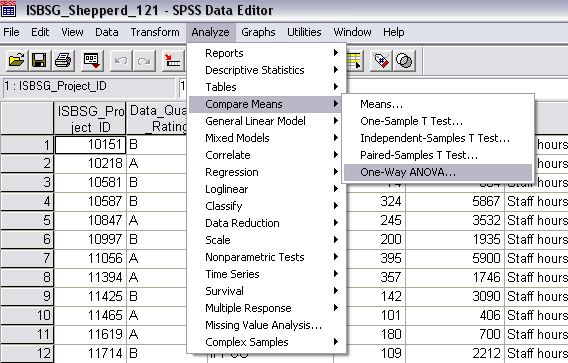Click the Save File floppy icon
This screenshot has height=363, width=568.
click(39, 60)
